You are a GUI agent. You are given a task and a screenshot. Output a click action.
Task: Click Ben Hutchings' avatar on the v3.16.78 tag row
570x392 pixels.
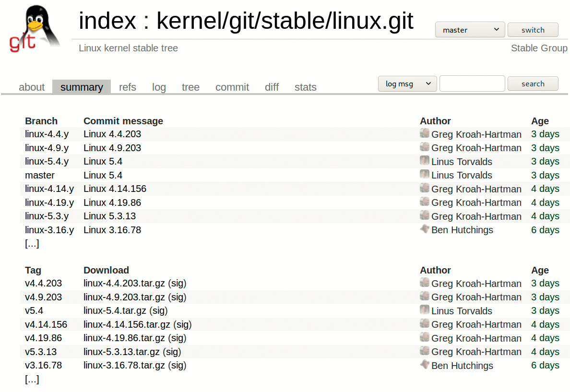[425, 365]
